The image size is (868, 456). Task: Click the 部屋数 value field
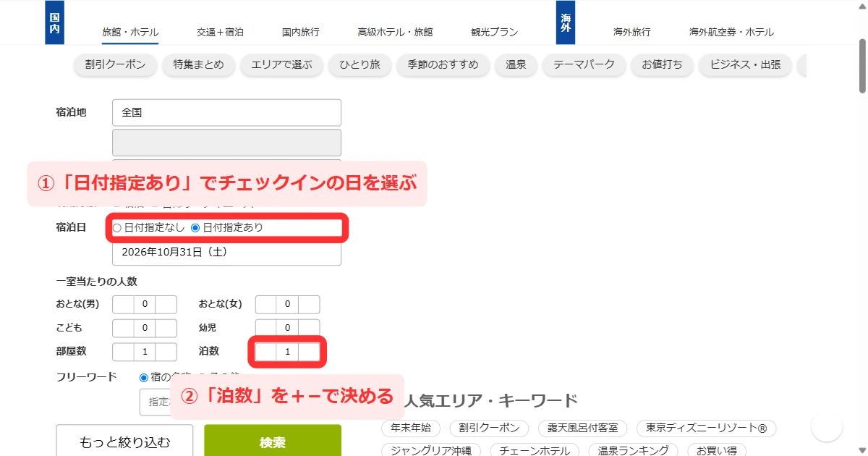coord(145,352)
